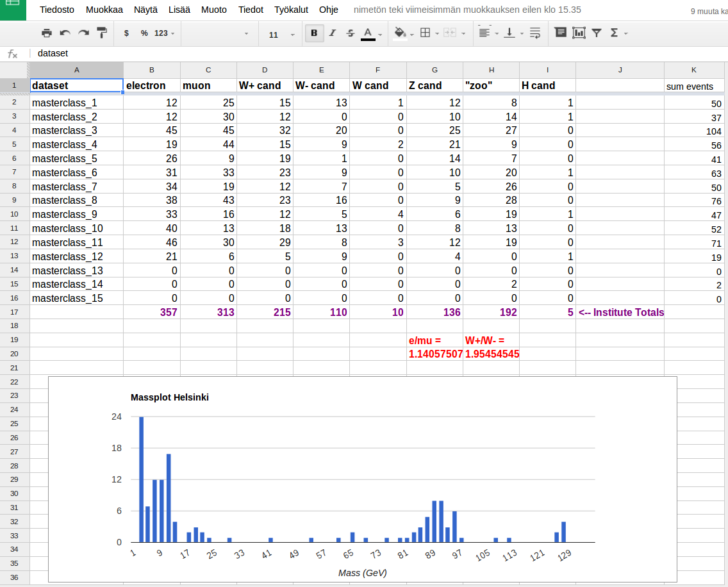Open the font family dropdown
Image resolution: width=728 pixels, height=587 pixels.
pyautogui.click(x=219, y=33)
